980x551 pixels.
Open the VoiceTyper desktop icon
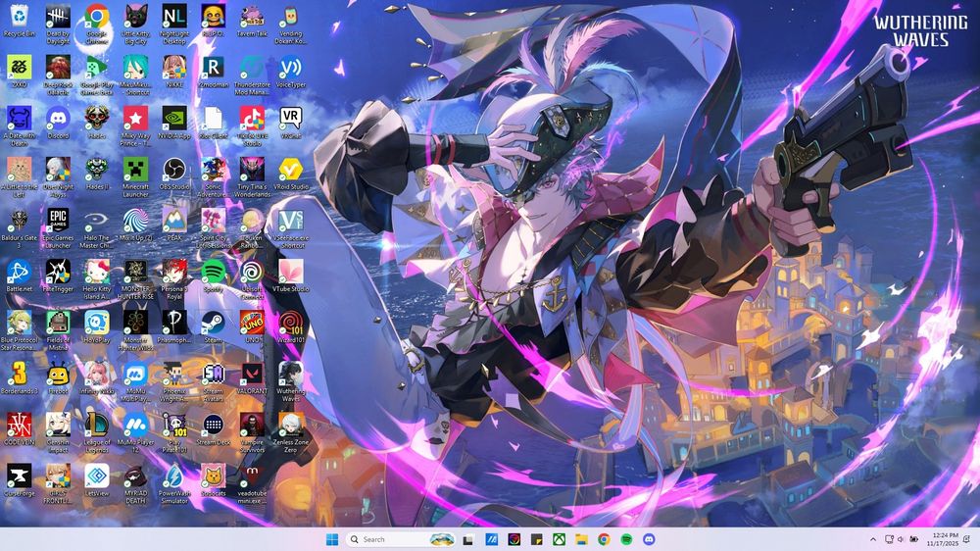pos(291,72)
